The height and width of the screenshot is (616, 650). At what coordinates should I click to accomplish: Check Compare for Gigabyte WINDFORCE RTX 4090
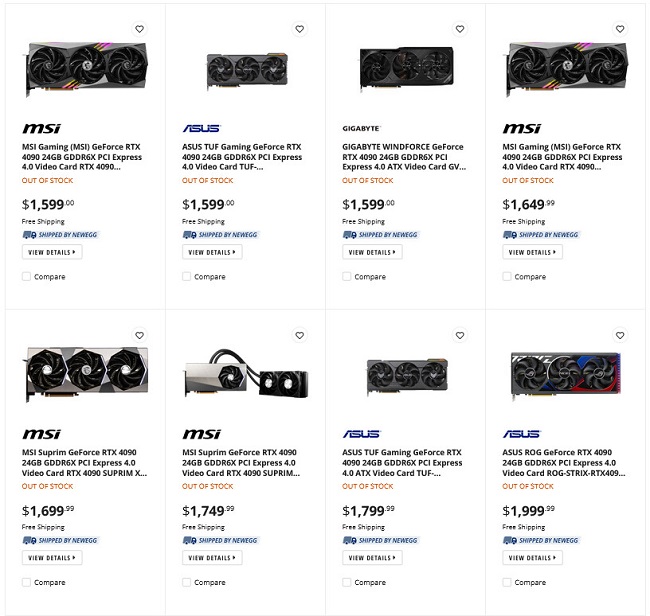coord(347,277)
